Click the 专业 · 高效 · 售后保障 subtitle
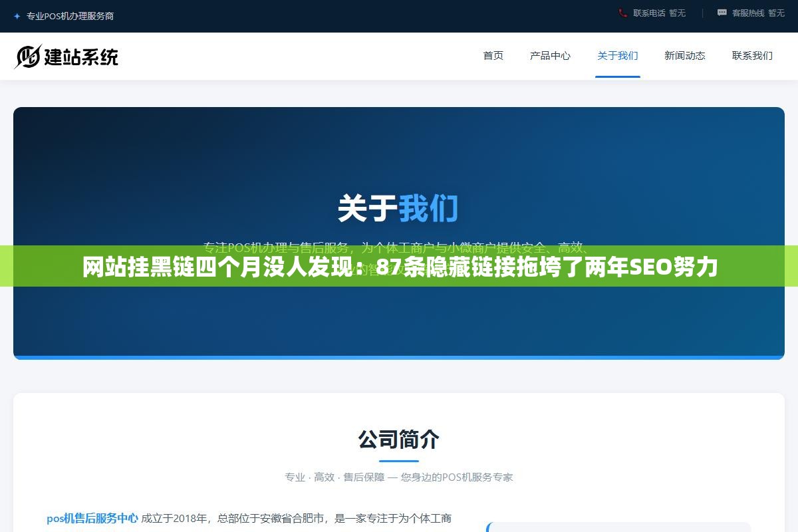Screen dimensions: 798x532 tap(399, 477)
